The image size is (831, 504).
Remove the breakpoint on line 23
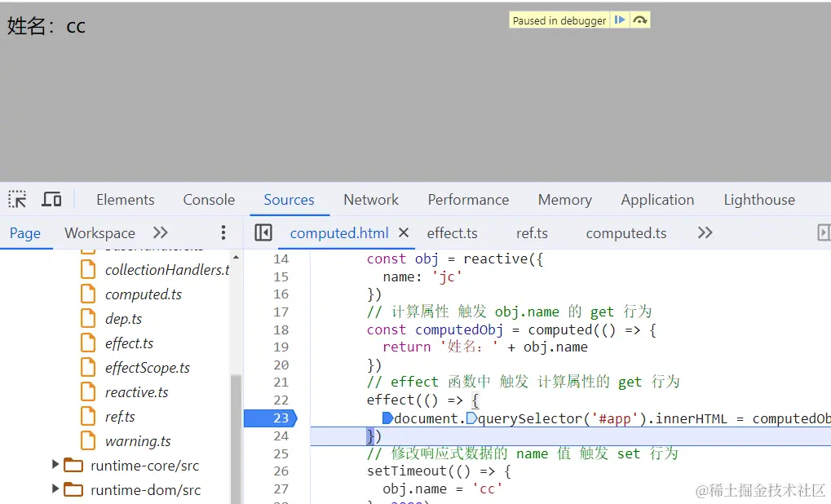(x=271, y=418)
